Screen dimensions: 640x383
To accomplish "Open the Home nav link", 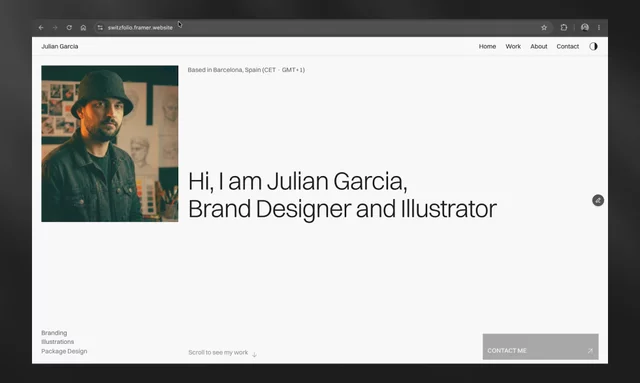I will [x=487, y=47].
